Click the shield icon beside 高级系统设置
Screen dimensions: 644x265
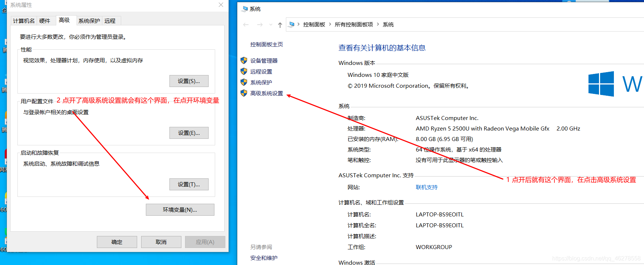[244, 93]
